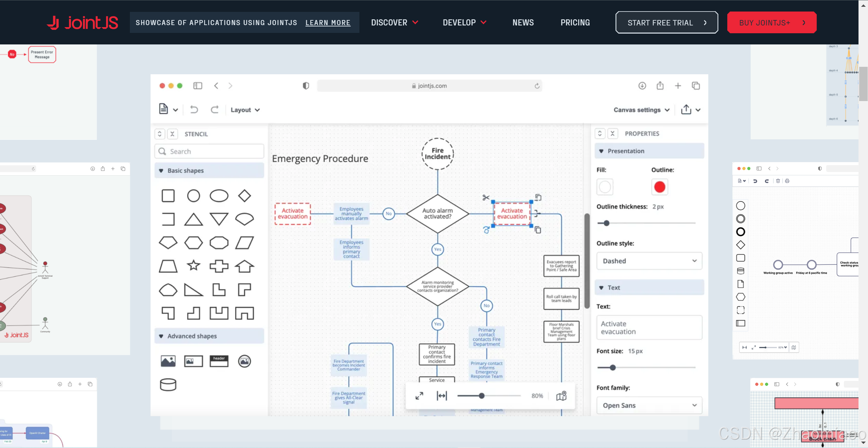Click the fit-to-width zoom icon
The image size is (868, 448).
click(442, 396)
